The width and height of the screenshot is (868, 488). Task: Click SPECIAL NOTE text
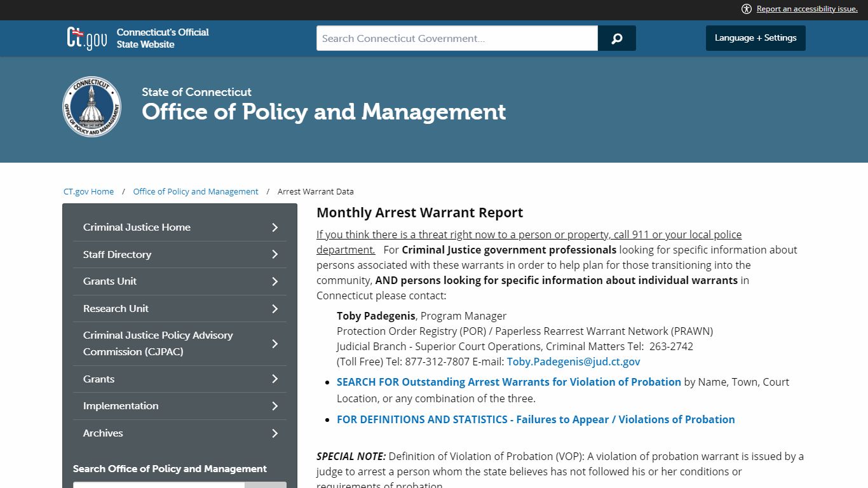point(351,456)
